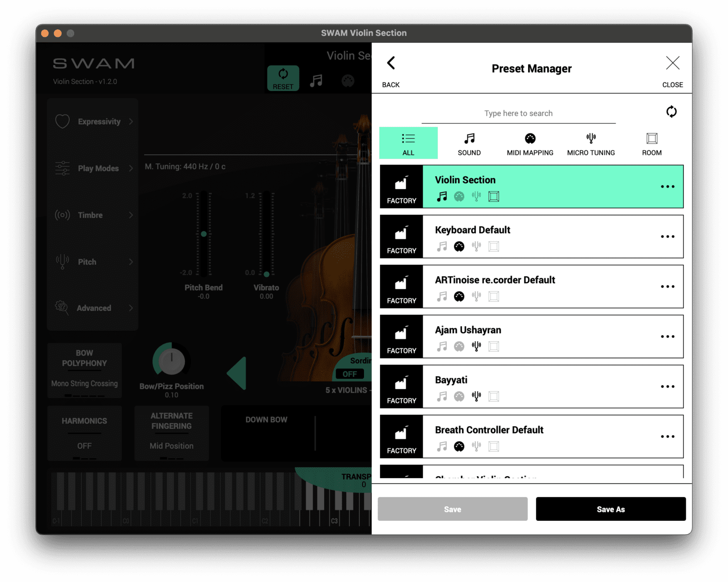
Task: Click the refresh presets icon
Action: [x=672, y=112]
